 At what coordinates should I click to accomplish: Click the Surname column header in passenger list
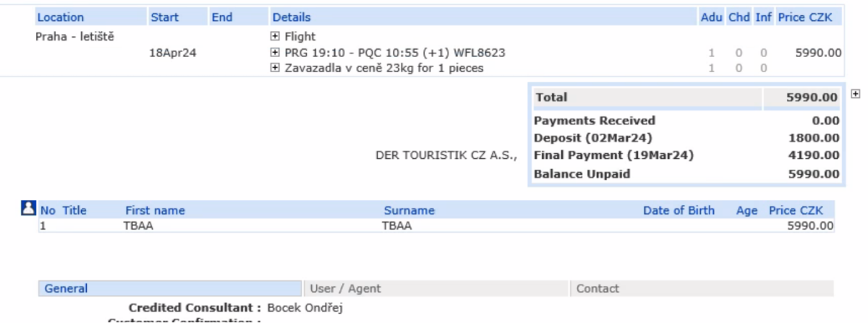409,211
